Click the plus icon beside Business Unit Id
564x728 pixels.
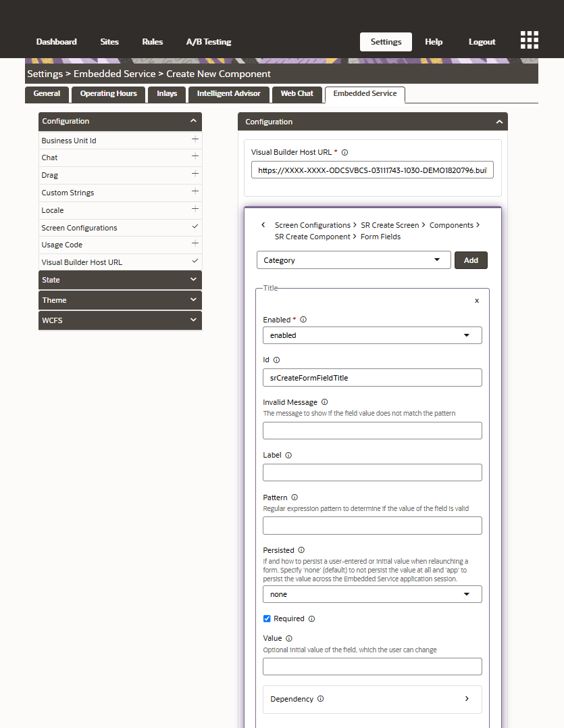[195, 140]
